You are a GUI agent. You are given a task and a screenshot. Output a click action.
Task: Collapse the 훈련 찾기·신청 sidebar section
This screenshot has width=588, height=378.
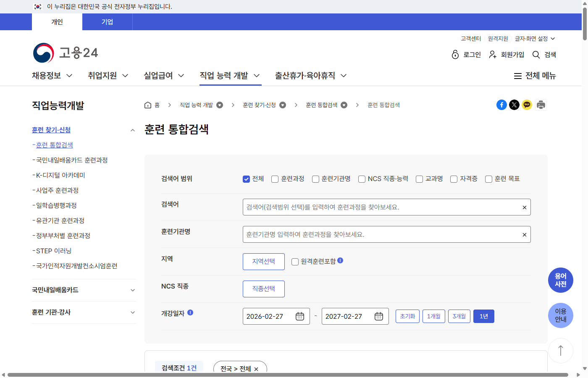(132, 130)
